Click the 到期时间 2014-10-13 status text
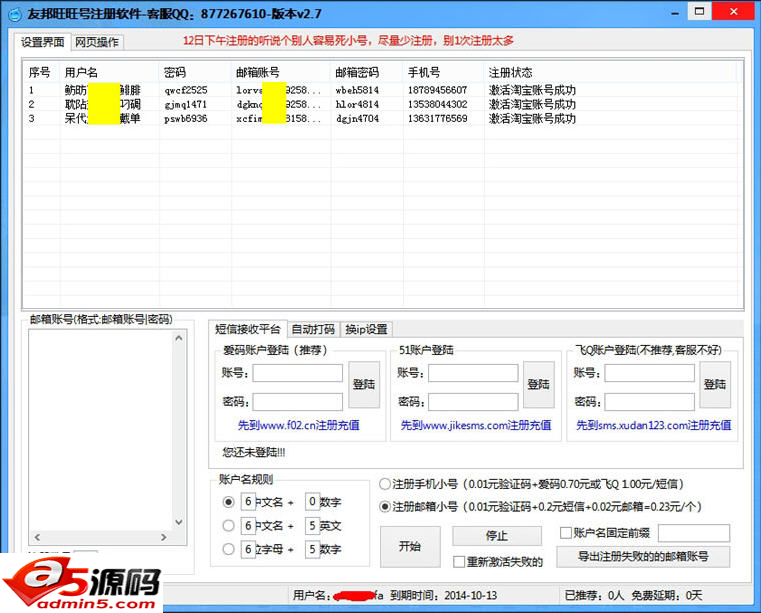 444,596
